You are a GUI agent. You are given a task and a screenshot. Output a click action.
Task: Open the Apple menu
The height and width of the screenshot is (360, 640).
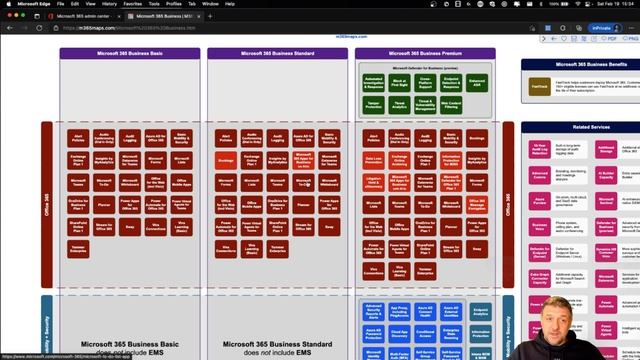click(x=9, y=4)
